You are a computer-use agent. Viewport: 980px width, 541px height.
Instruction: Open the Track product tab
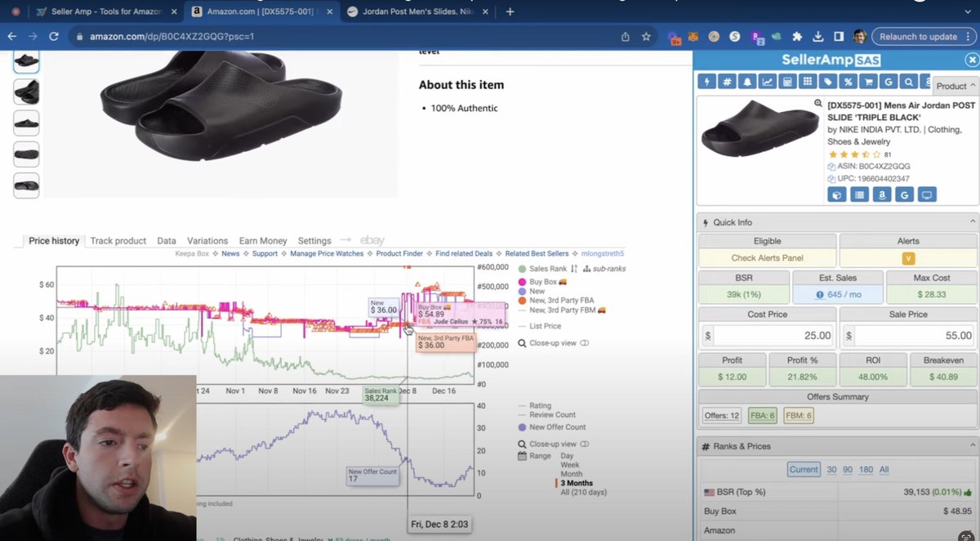click(x=118, y=240)
